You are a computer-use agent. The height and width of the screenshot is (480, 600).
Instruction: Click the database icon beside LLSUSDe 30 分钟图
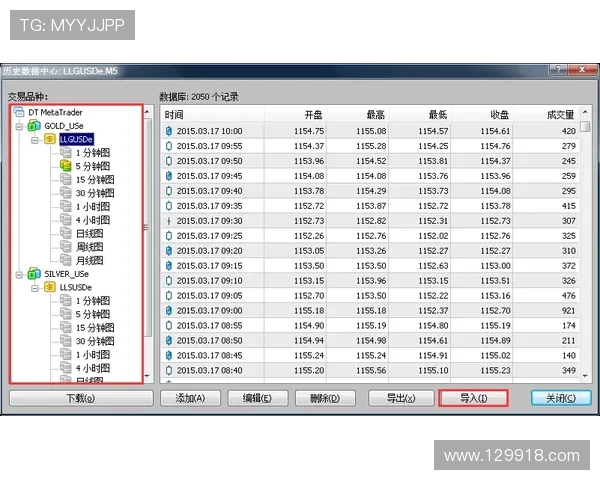(65, 341)
